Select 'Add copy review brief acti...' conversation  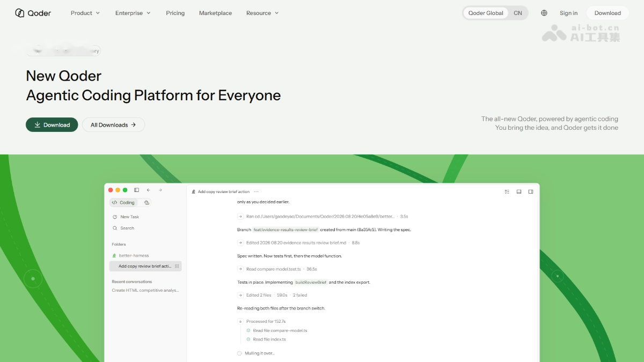(145, 266)
